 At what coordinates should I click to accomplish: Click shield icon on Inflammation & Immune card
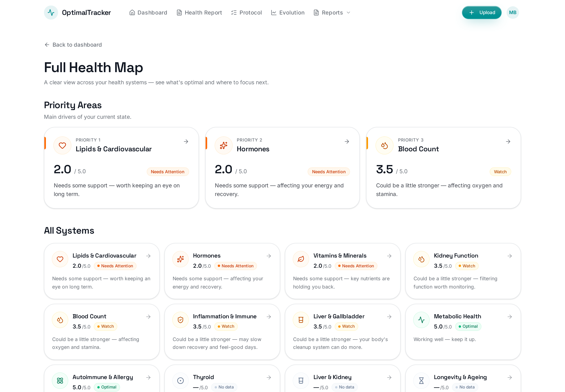click(x=180, y=320)
